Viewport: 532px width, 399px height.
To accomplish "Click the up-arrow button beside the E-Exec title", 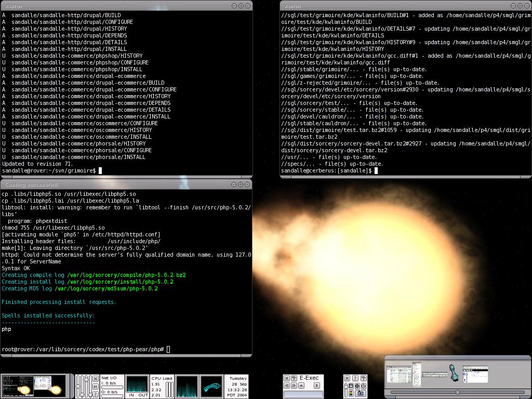I will [x=294, y=378].
